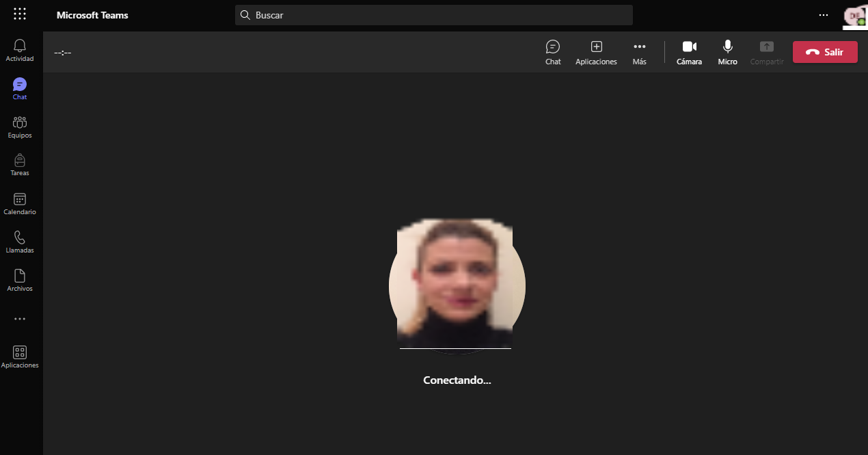
Task: Click the caller's profile picture
Action: tap(457, 285)
